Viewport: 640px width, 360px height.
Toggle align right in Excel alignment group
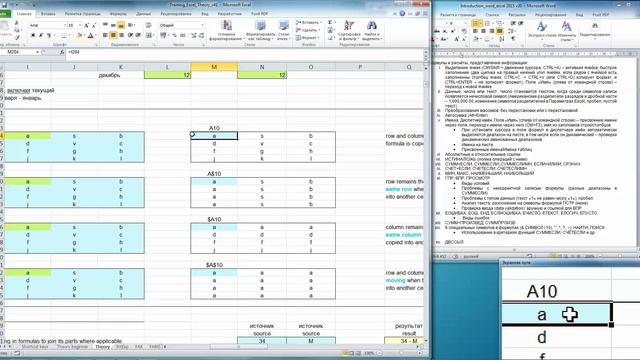pyautogui.click(x=121, y=36)
